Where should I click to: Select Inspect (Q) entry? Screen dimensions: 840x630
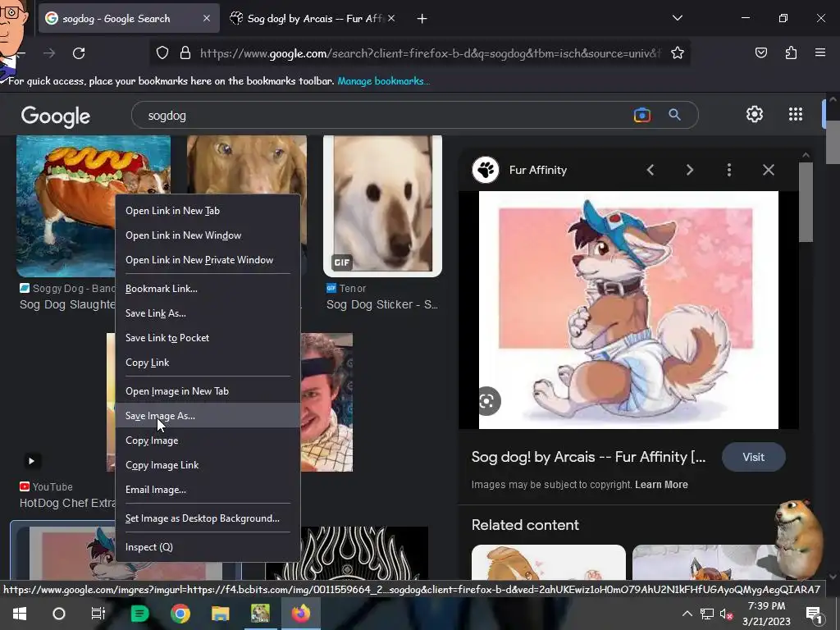click(x=208, y=547)
